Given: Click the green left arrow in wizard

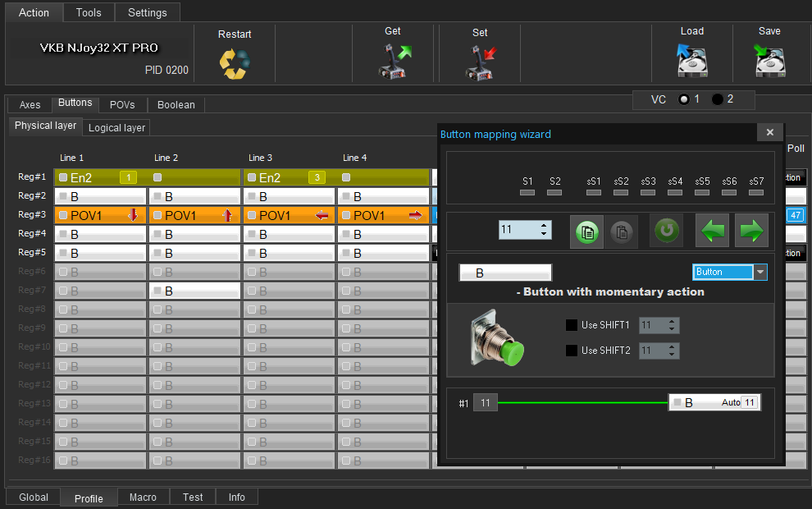Looking at the screenshot, I should pyautogui.click(x=712, y=231).
